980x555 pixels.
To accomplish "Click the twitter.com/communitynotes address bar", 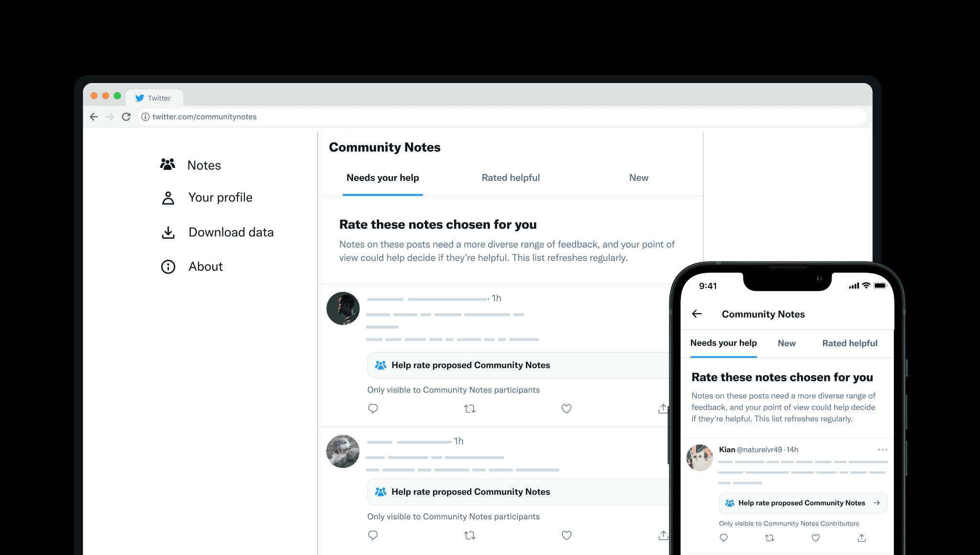I will pos(502,117).
